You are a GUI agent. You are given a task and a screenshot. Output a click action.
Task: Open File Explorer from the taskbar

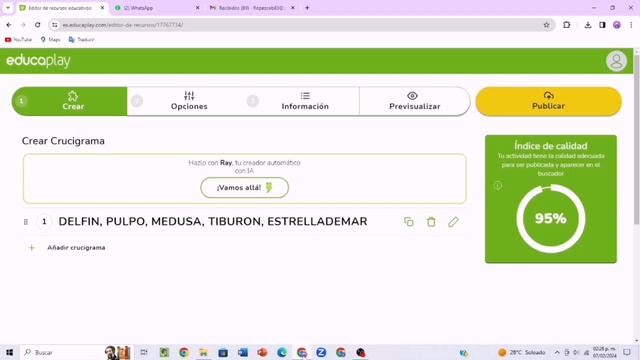[x=203, y=352]
